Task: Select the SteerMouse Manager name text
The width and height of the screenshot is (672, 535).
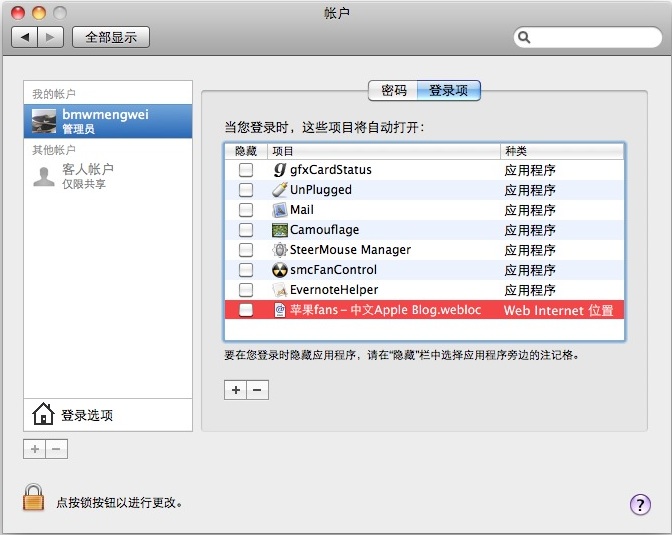Action: pos(350,249)
